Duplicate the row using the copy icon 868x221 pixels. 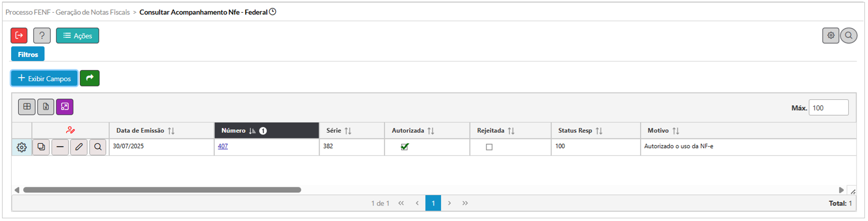pos(41,147)
